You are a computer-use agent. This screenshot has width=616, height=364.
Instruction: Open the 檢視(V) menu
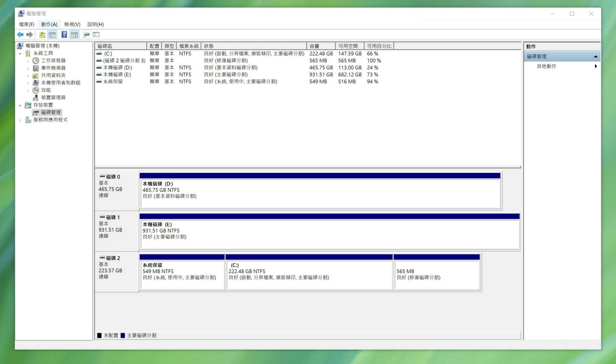[x=72, y=24]
